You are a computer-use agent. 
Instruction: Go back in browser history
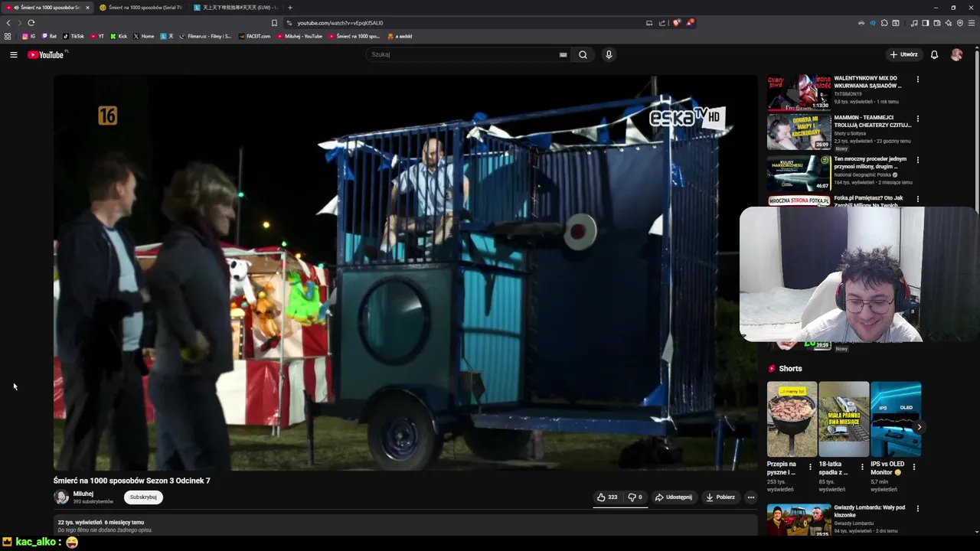tap(8, 23)
